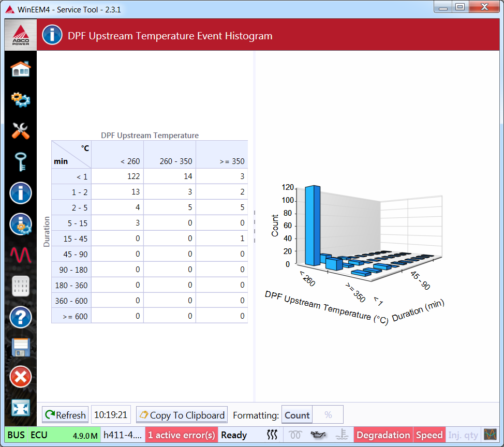Switch formatting to percent

click(328, 415)
